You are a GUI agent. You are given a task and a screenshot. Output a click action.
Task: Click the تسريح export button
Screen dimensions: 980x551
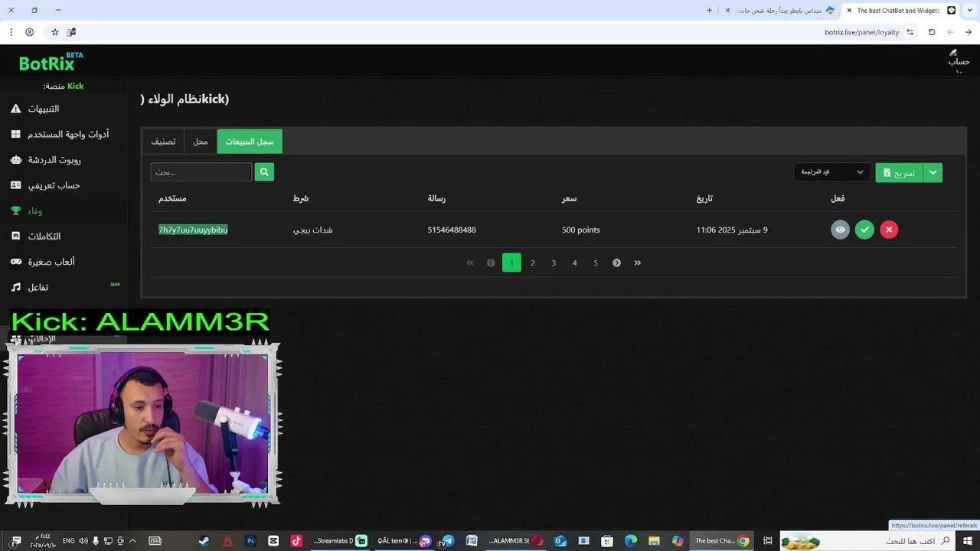pos(899,173)
